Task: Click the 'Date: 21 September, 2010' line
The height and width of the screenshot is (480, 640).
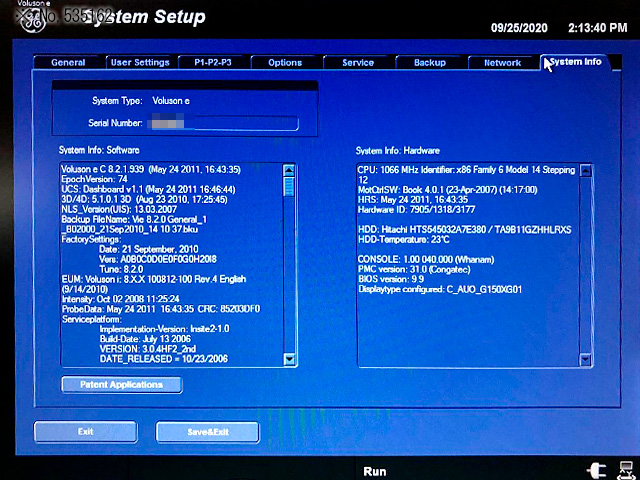Action: point(149,249)
